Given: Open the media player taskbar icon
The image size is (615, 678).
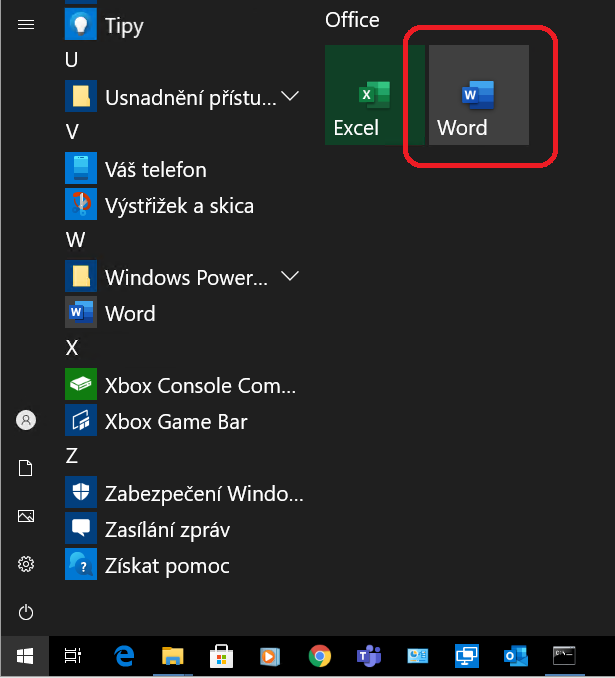Looking at the screenshot, I should (270, 656).
